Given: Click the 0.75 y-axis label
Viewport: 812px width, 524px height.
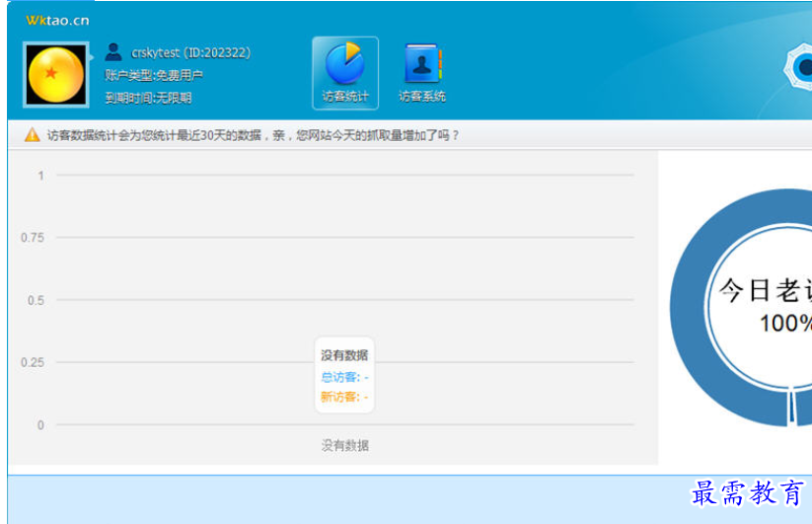Looking at the screenshot, I should 33,238.
